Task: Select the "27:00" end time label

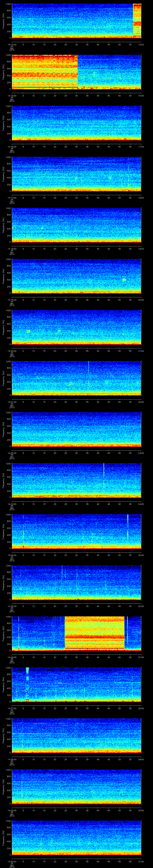Action: 141,657
